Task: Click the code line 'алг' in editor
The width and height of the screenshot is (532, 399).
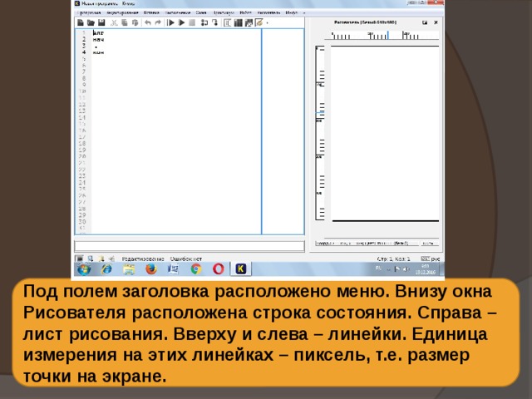Action: click(x=98, y=33)
